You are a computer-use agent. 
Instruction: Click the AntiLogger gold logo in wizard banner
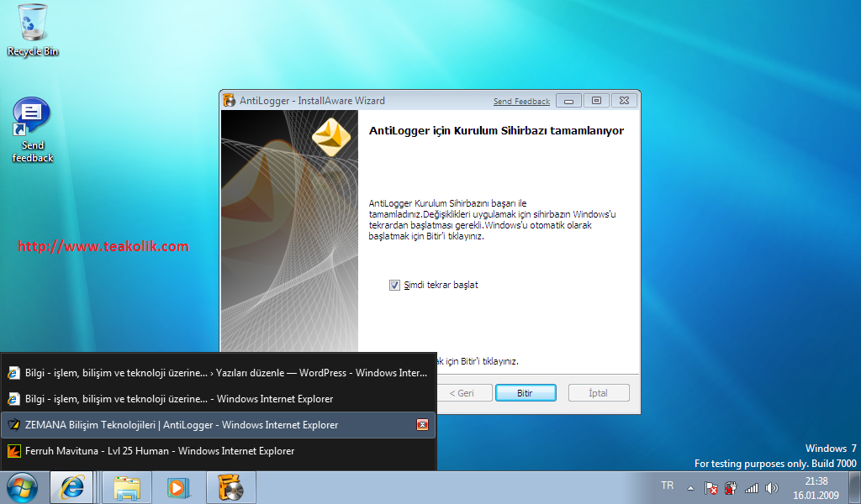coord(331,137)
